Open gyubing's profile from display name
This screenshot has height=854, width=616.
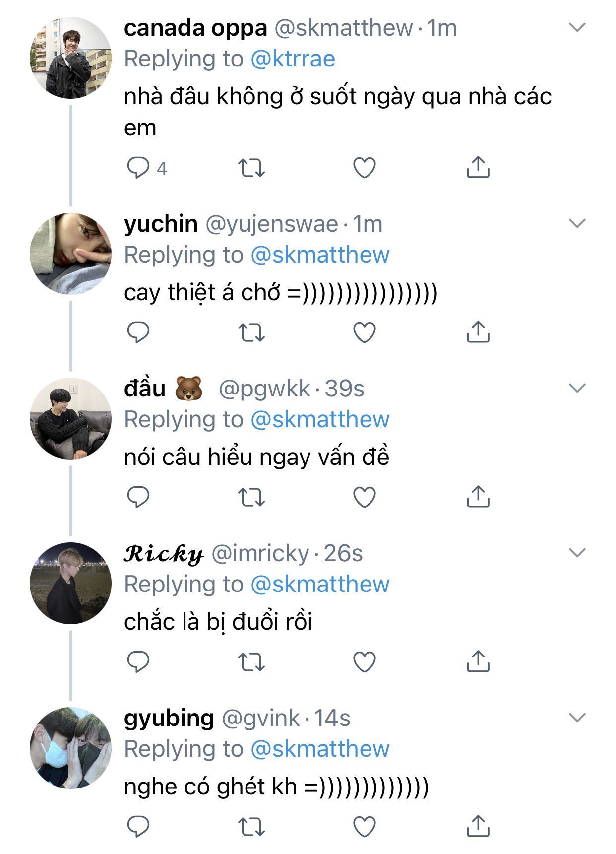(x=169, y=718)
